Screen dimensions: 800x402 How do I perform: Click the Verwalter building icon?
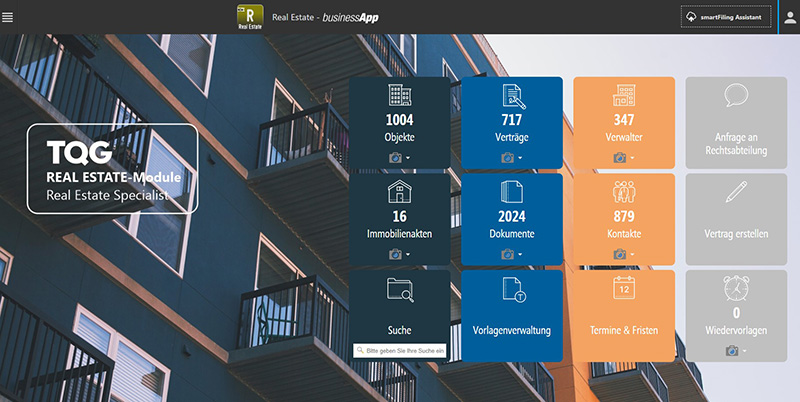(624, 95)
